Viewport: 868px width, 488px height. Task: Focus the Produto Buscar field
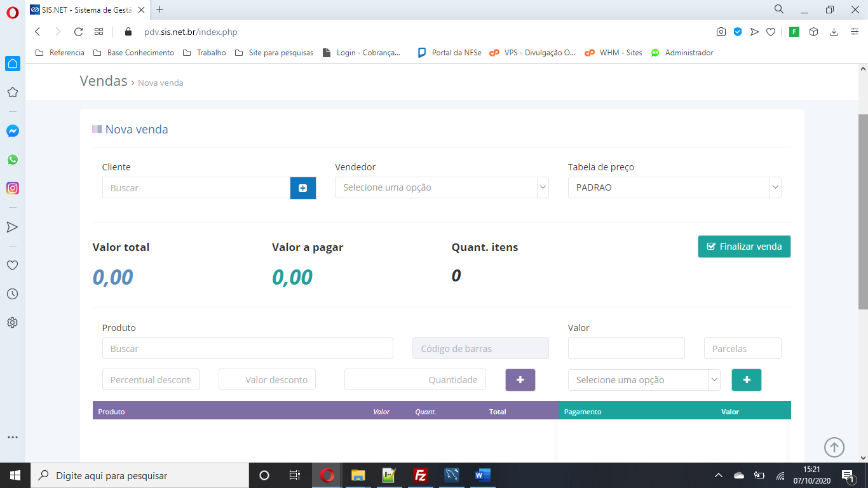point(248,348)
